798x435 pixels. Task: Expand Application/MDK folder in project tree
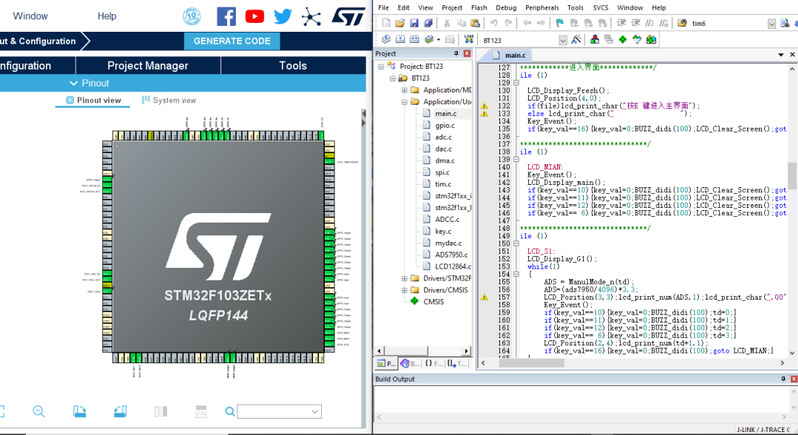(405, 90)
